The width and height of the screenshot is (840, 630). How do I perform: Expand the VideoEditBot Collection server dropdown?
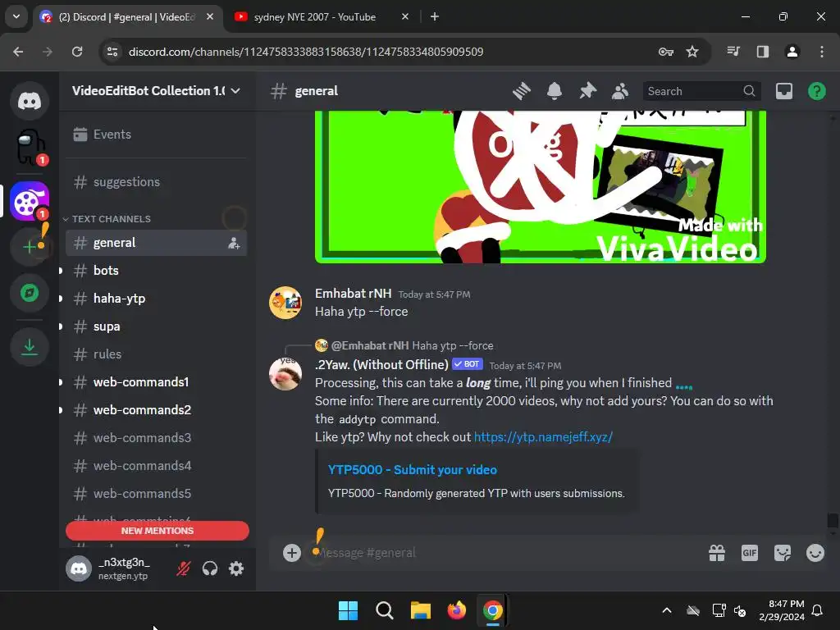point(156,91)
